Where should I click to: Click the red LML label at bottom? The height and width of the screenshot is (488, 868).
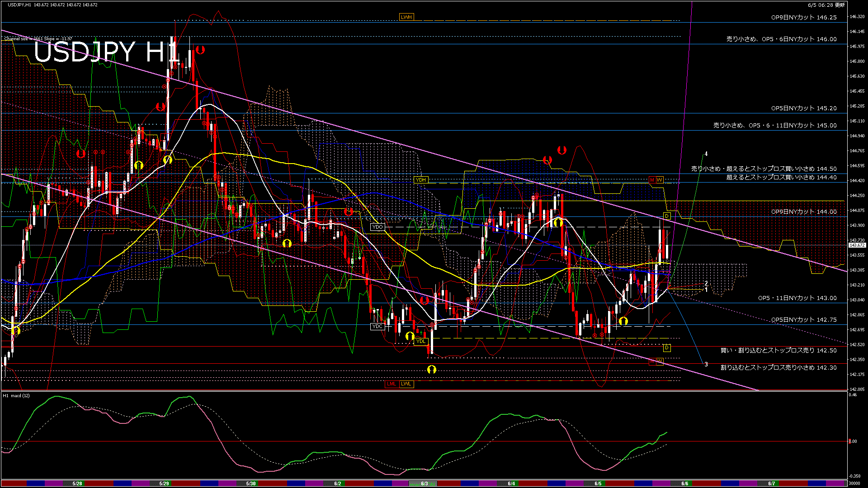392,384
